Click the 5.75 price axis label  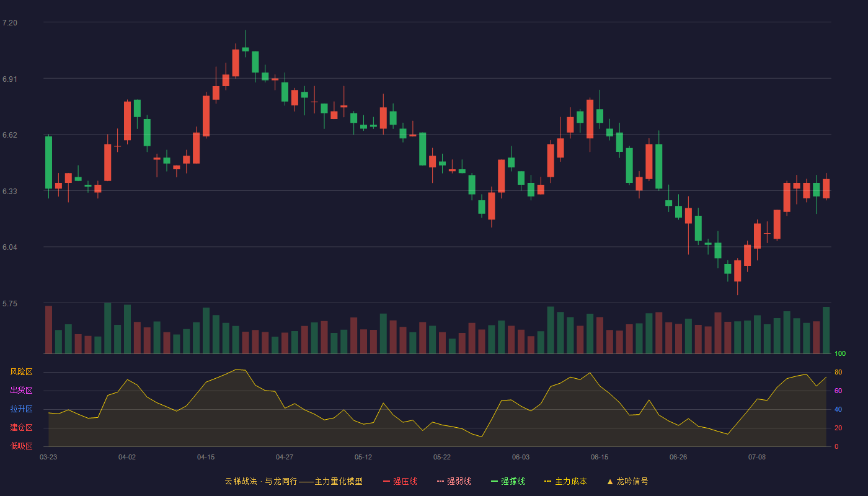click(10, 304)
